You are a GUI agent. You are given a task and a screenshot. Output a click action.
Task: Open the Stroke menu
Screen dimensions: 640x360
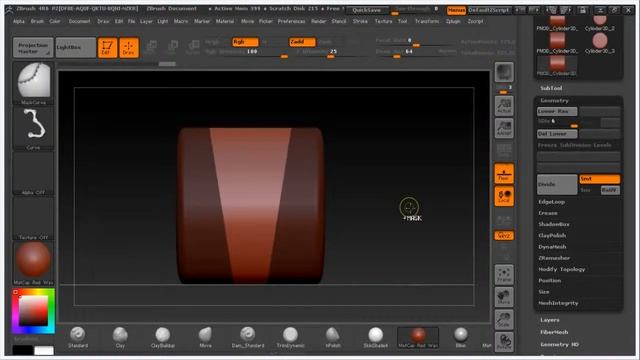pyautogui.click(x=360, y=21)
